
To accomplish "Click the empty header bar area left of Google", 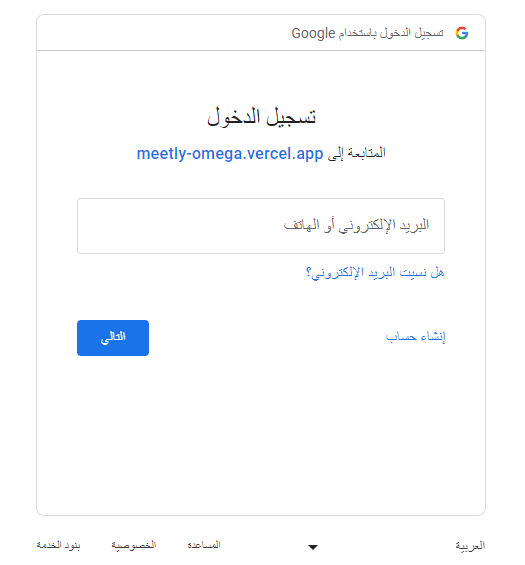I will [x=162, y=33].
